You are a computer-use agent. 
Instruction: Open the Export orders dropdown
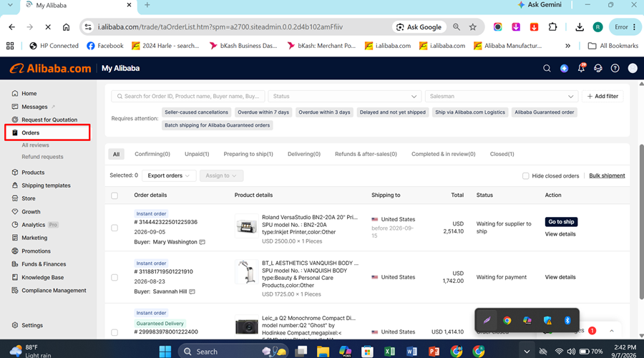[x=169, y=175]
